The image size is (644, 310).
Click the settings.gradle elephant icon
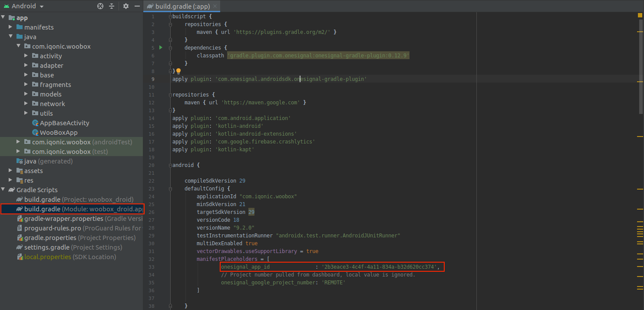pos(20,247)
